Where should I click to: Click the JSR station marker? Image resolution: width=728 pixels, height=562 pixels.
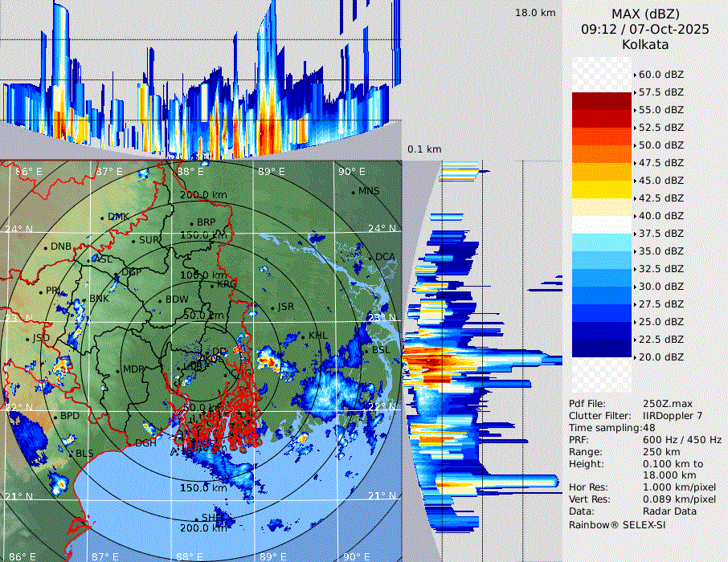(272, 307)
